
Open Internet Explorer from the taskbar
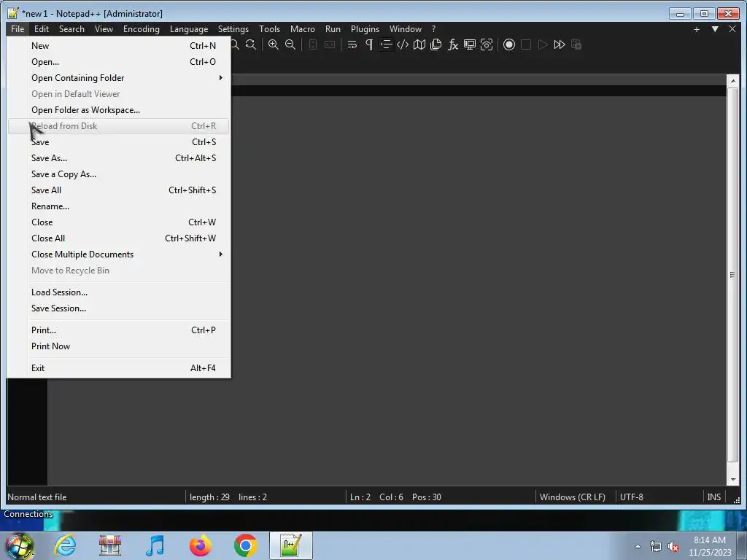click(65, 545)
